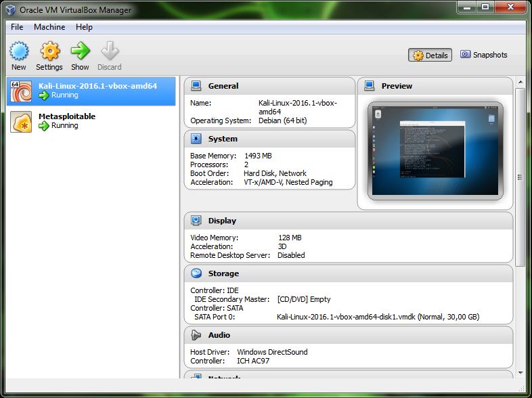Click the Preview section monitor icon
The width and height of the screenshot is (532, 398).
click(369, 86)
